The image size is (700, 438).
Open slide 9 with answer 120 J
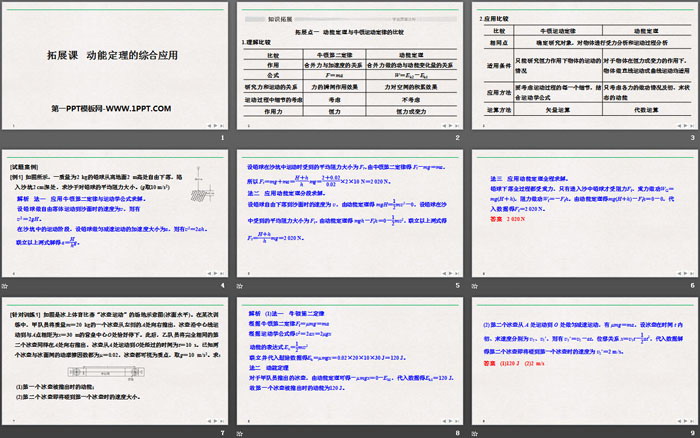(x=580, y=362)
